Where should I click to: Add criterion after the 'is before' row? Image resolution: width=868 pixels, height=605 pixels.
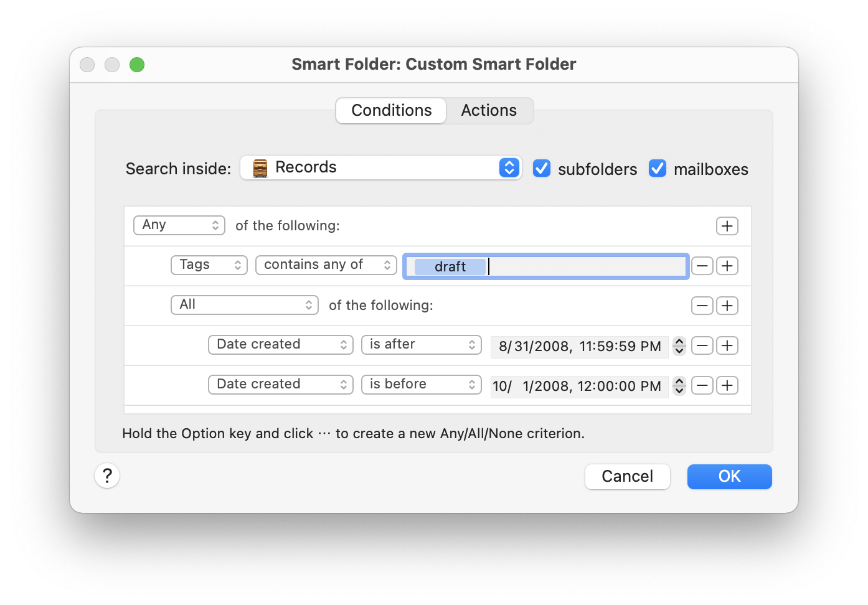tap(727, 385)
